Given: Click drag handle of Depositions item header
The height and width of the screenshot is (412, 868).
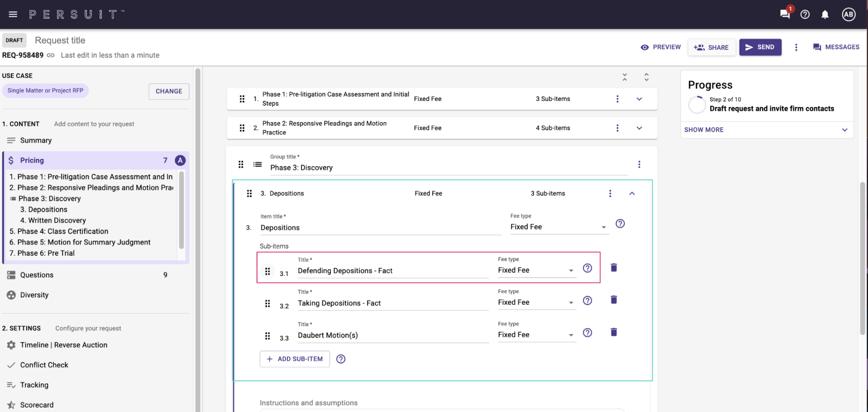Looking at the screenshot, I should [x=249, y=193].
